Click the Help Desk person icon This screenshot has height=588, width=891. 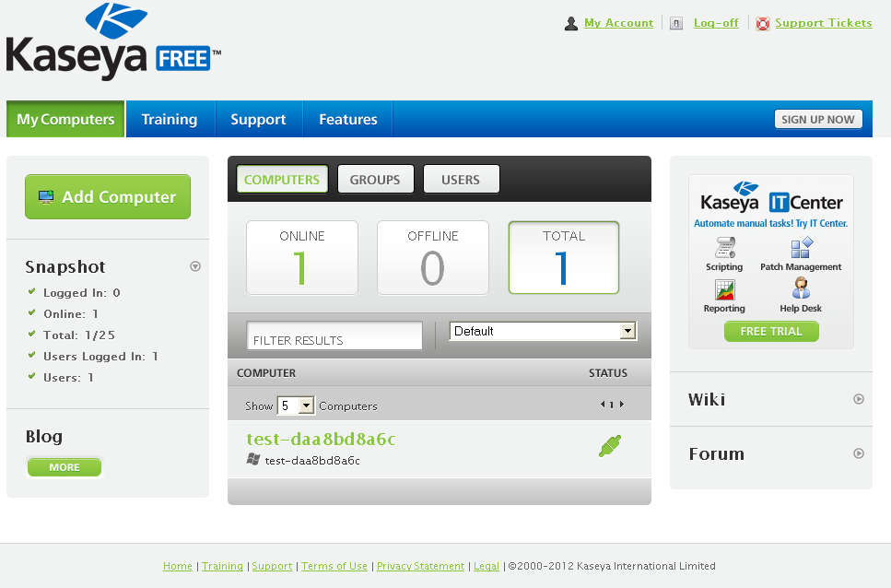pos(801,288)
